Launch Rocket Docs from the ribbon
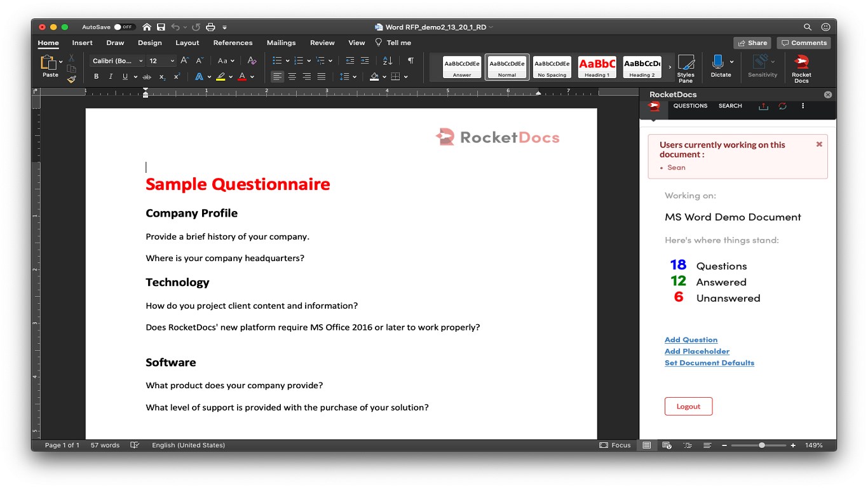868x488 pixels. click(x=801, y=69)
